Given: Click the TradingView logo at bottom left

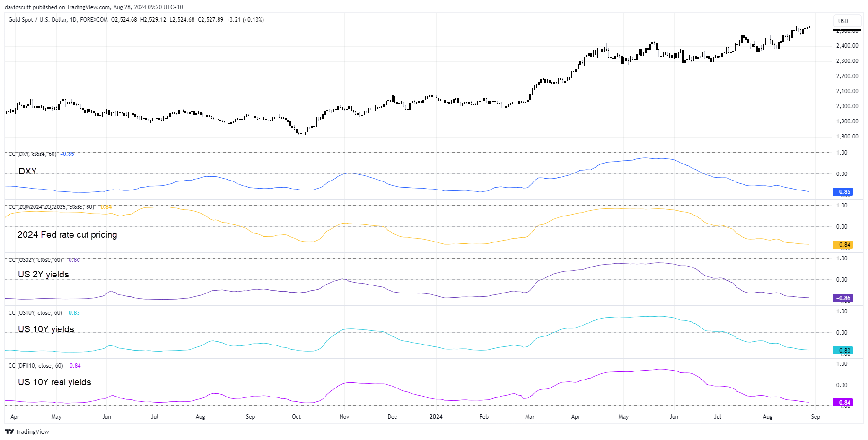Looking at the screenshot, I should [x=27, y=431].
